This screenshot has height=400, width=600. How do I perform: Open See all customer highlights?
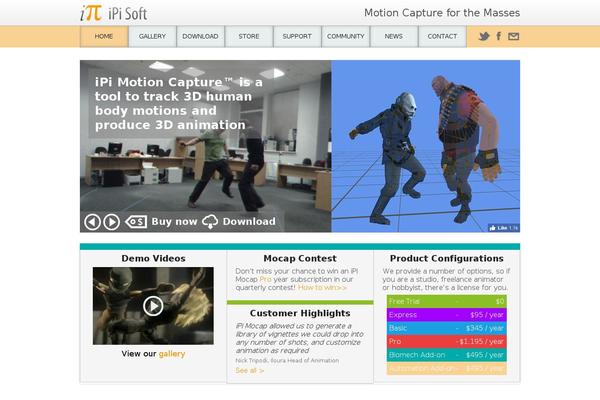click(249, 371)
